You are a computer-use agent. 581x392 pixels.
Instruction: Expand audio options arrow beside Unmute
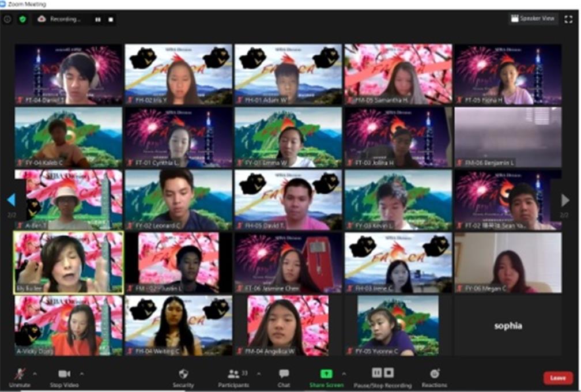point(35,374)
